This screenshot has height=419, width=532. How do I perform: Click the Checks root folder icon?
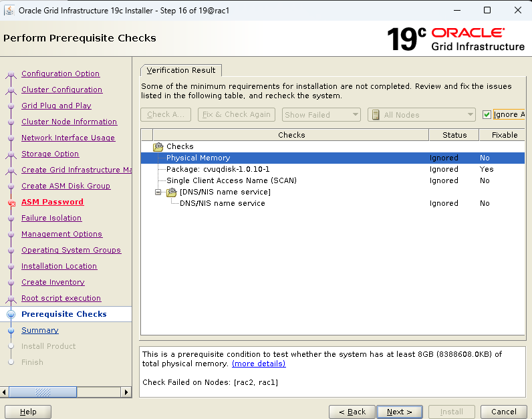point(158,146)
